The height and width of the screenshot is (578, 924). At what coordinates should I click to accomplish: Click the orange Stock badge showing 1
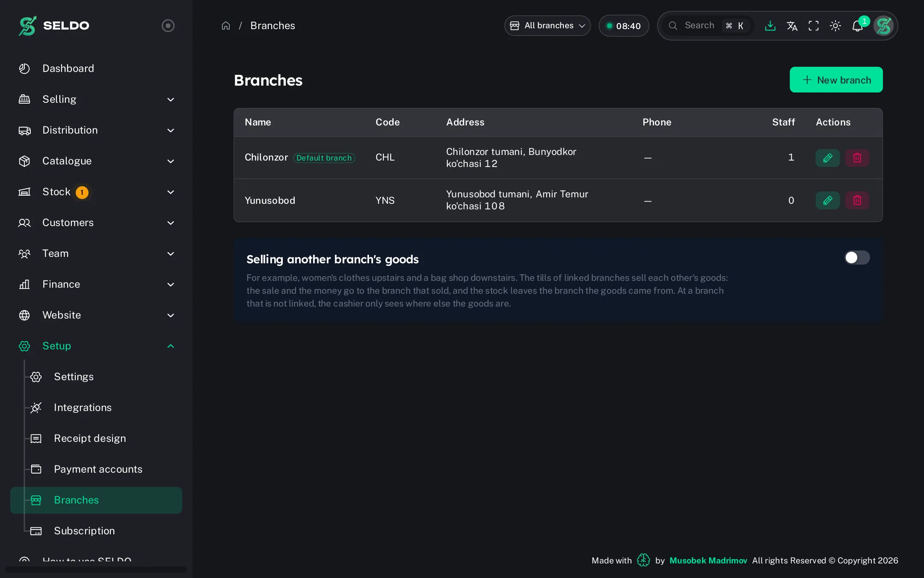82,192
